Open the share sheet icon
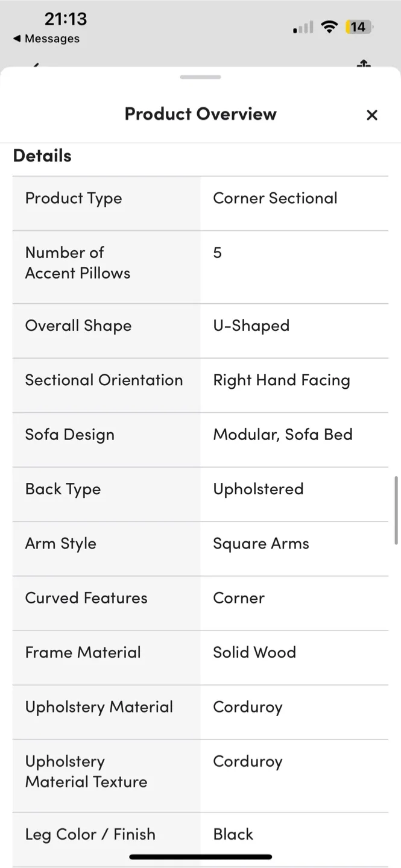Image resolution: width=401 pixels, height=868 pixels. 364,64
